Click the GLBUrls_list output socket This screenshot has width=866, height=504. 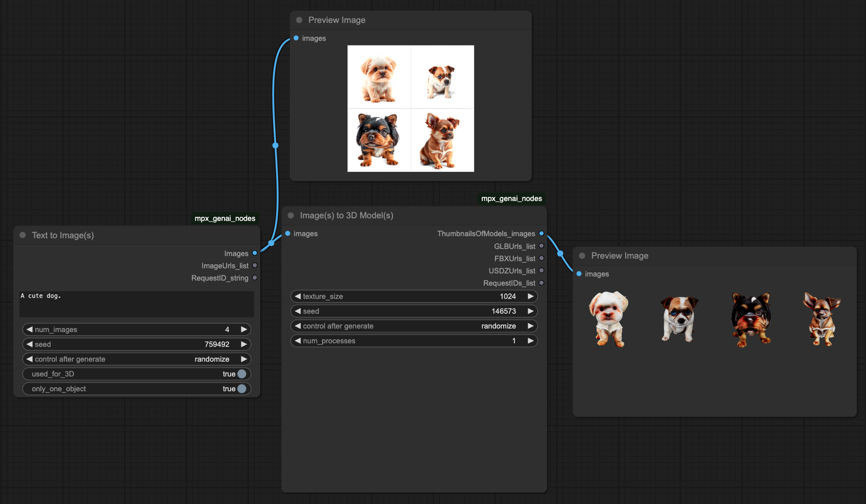coord(541,246)
